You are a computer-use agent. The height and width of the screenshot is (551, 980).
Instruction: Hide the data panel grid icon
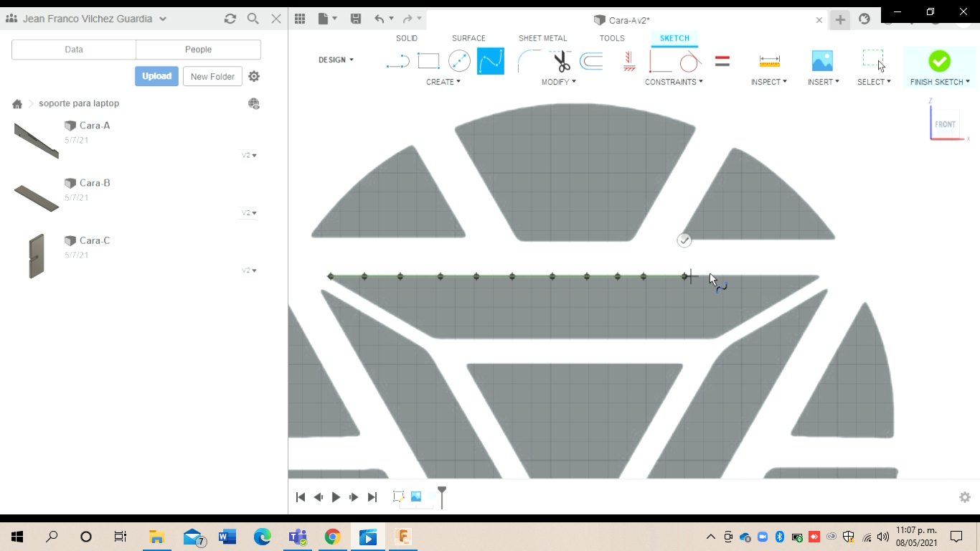[300, 19]
